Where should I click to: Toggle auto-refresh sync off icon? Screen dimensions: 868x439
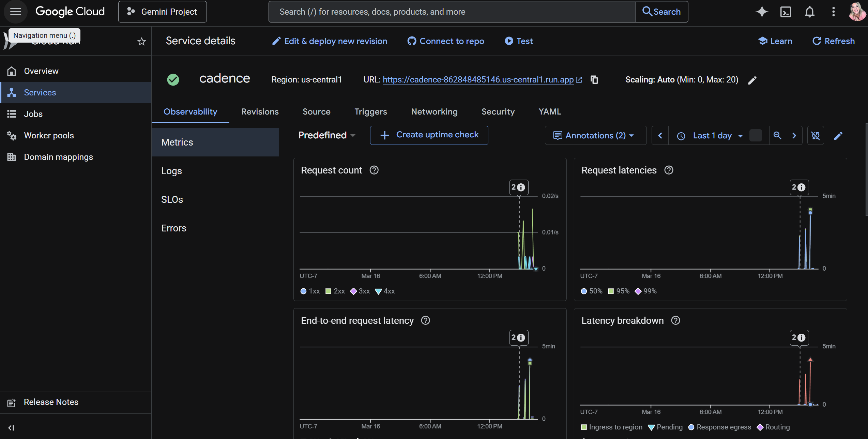pyautogui.click(x=816, y=136)
